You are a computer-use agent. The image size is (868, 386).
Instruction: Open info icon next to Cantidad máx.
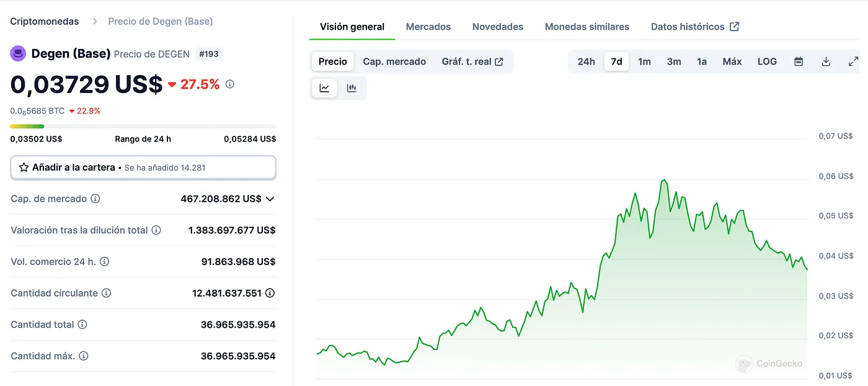84,356
